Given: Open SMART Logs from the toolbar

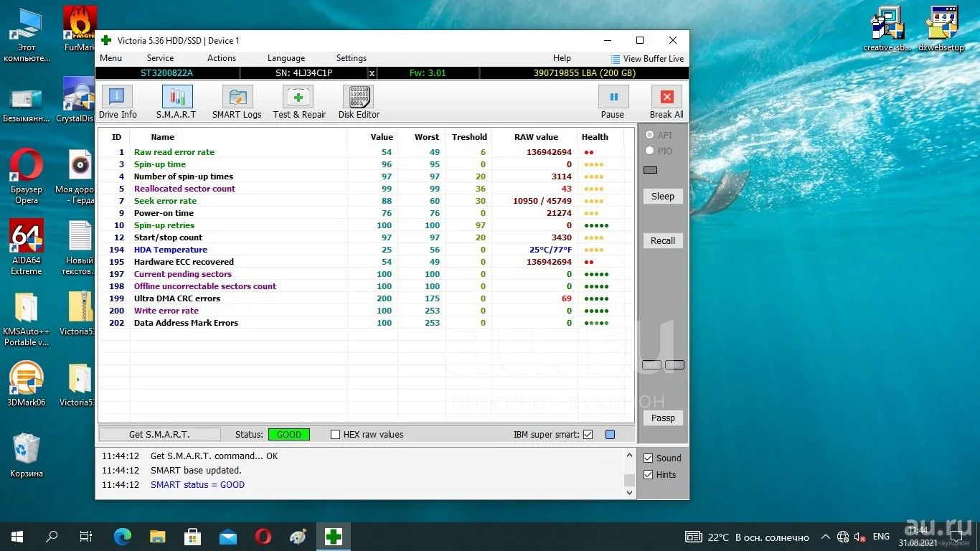Looking at the screenshot, I should 237,103.
